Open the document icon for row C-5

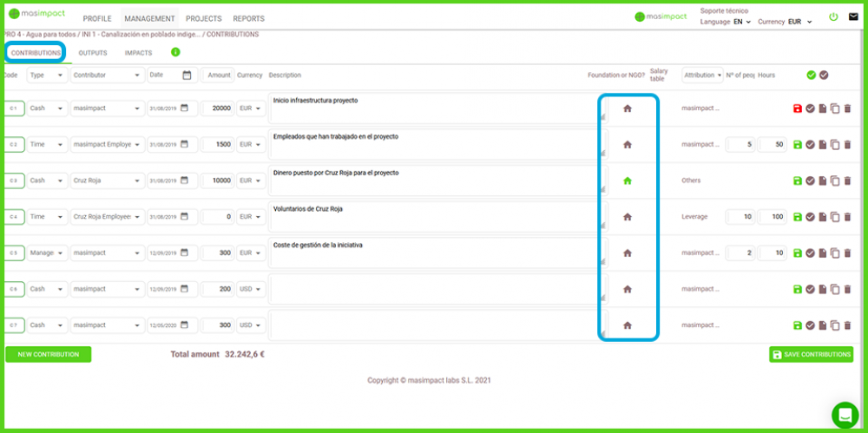click(823, 253)
